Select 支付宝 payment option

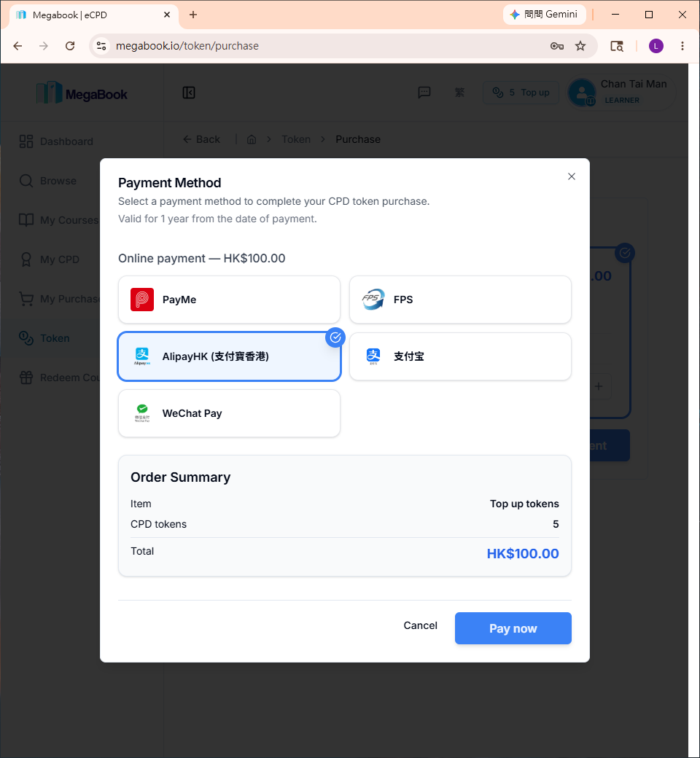coord(460,356)
